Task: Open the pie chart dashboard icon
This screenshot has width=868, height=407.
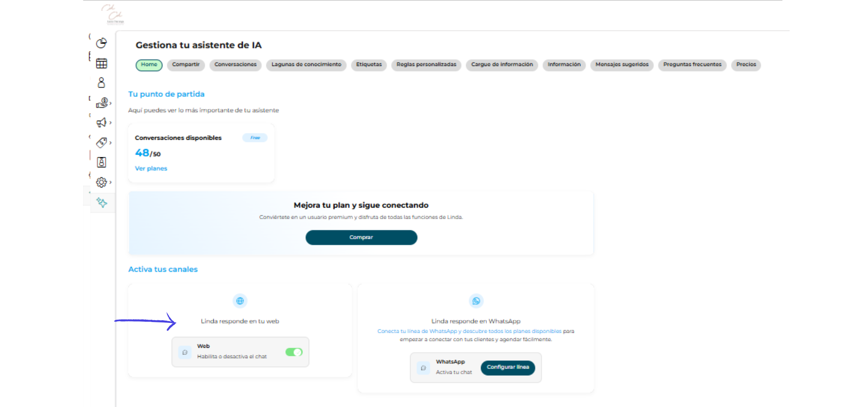Action: click(x=101, y=43)
